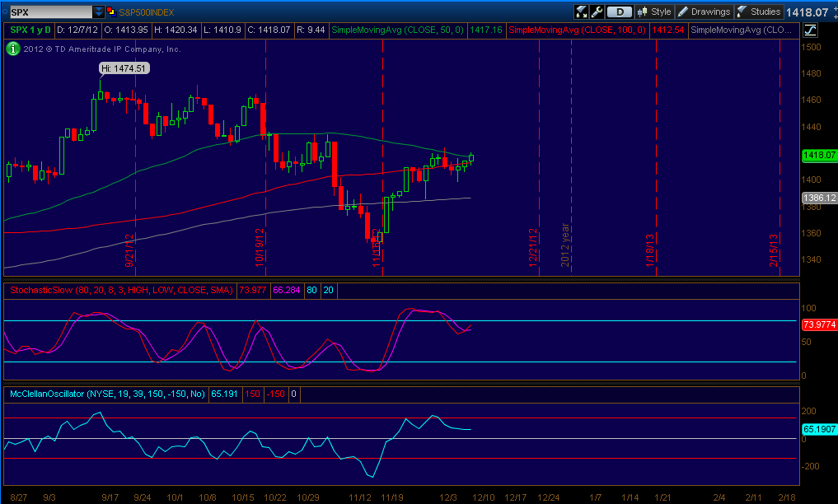Click the 65.191 McClellan value in header

coord(224,394)
